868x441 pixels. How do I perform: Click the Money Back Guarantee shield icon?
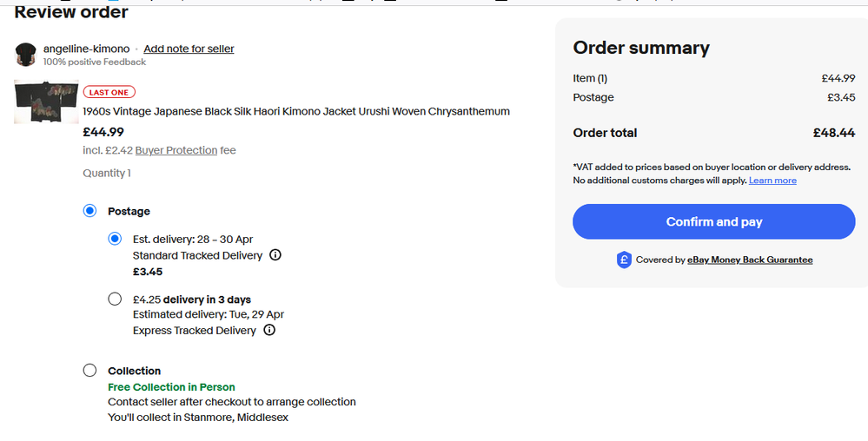(x=624, y=260)
